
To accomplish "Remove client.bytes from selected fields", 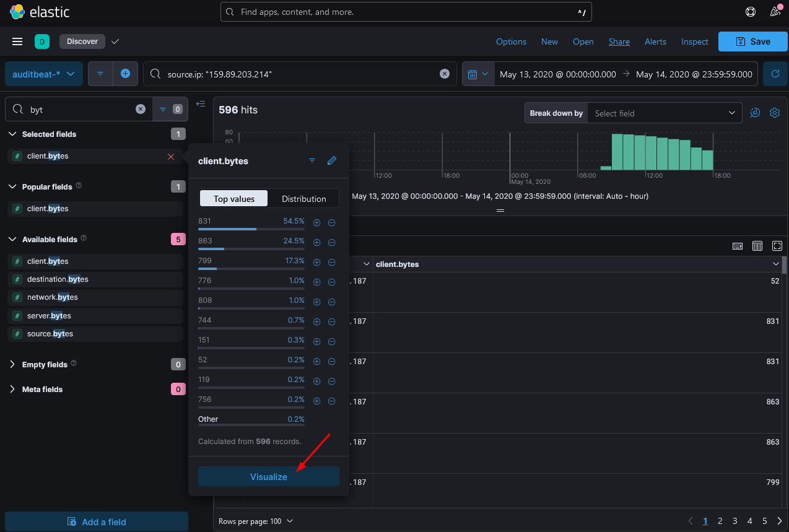I will (x=171, y=157).
